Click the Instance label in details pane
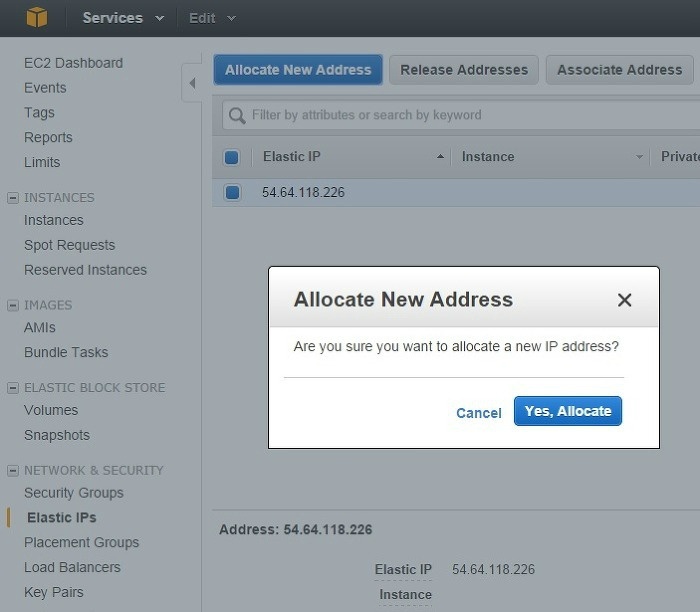This screenshot has width=700, height=612. 405,595
